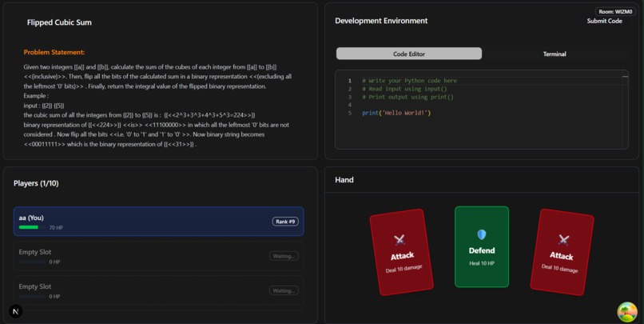Switch to the Terminal tab

(x=555, y=54)
